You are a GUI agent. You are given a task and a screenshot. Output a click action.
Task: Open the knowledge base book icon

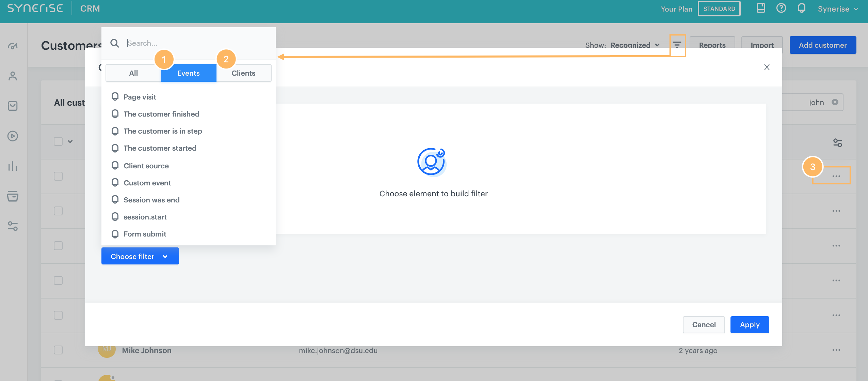point(761,8)
